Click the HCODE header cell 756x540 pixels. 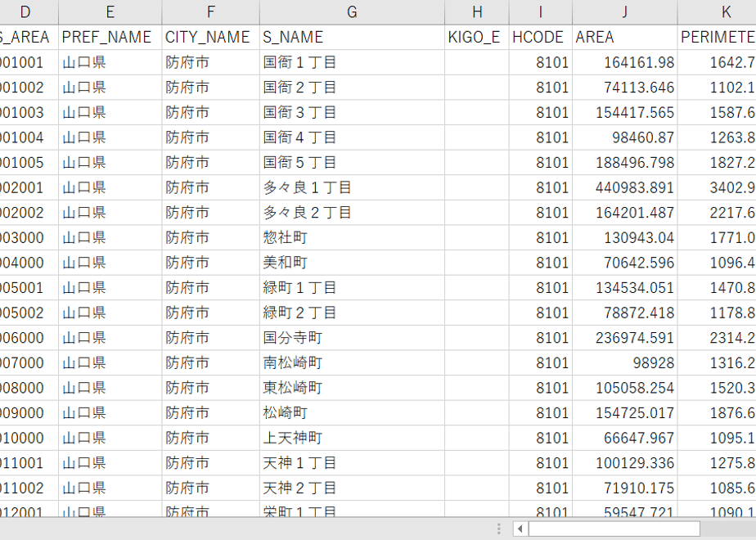(541, 37)
